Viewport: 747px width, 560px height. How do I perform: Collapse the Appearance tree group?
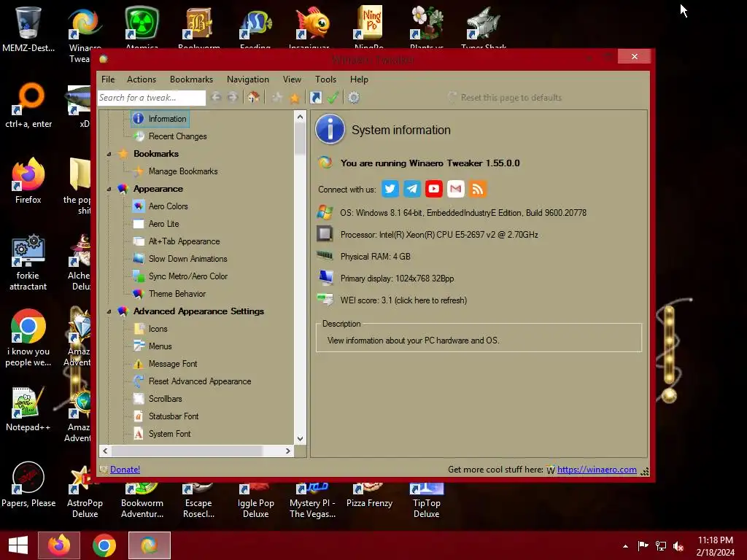coord(109,189)
